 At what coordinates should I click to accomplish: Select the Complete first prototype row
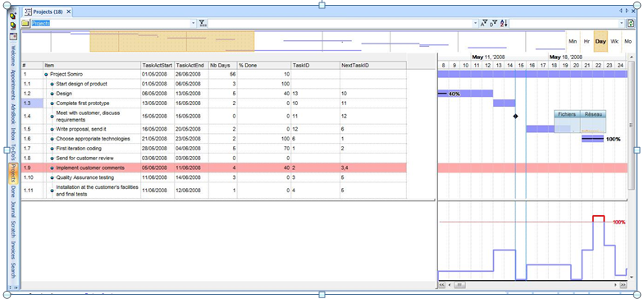(213, 103)
